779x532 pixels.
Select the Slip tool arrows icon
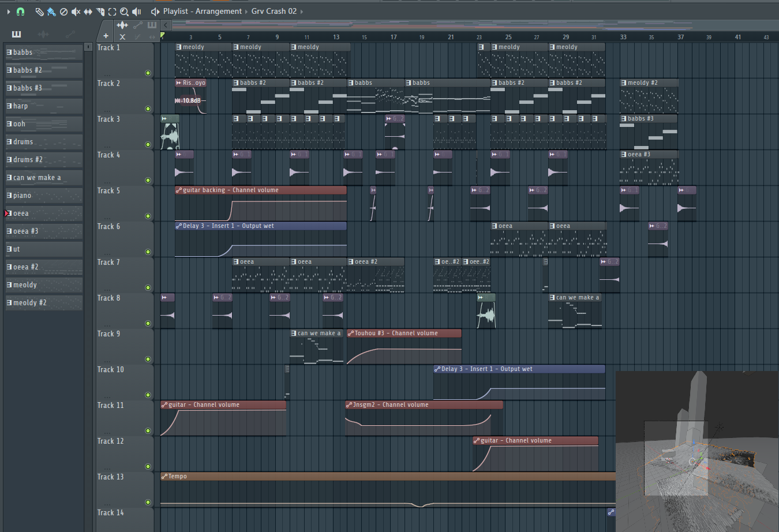(88, 12)
